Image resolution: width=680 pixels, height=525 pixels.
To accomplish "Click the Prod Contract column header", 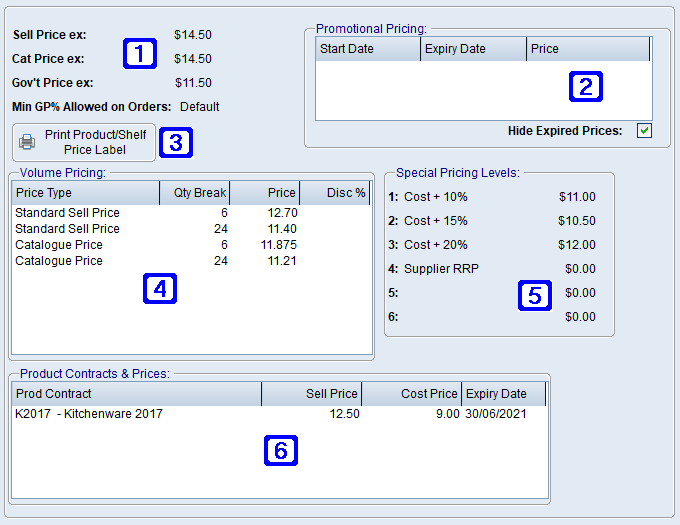I will point(137,394).
